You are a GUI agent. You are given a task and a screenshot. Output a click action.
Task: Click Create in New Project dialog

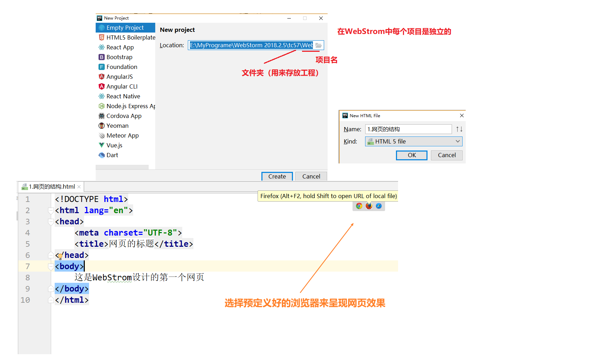tap(277, 176)
